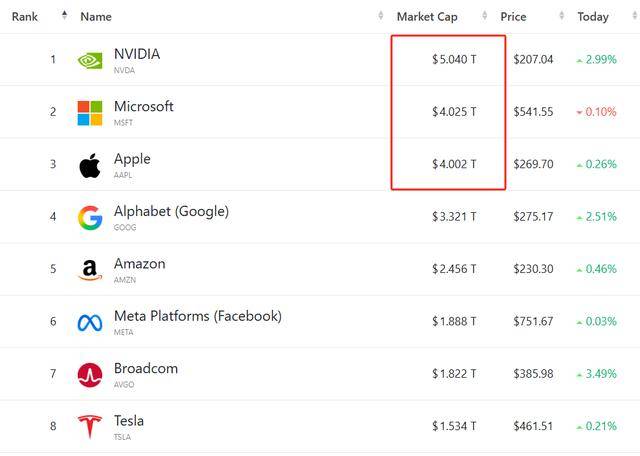Click the Microsoft four-square logo

90,113
